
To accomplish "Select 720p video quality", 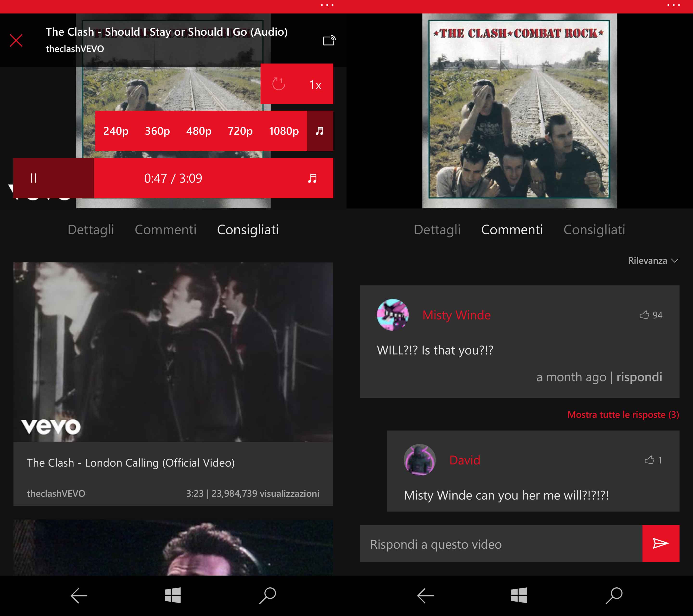I will coord(240,131).
